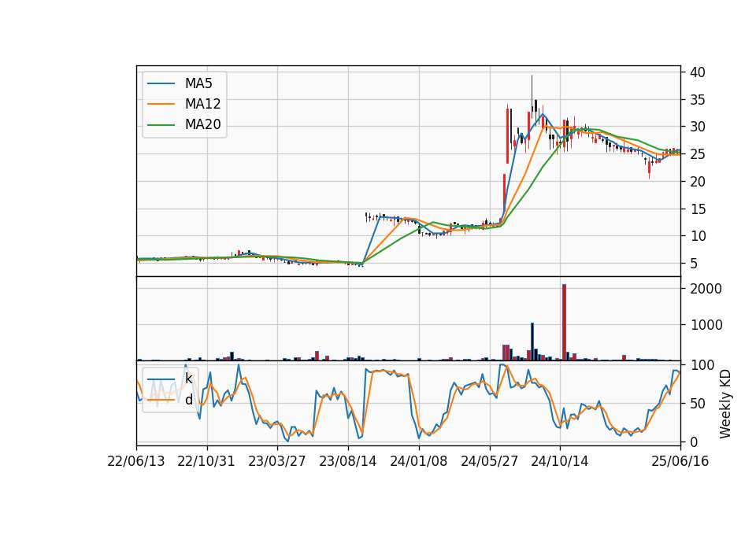The height and width of the screenshot is (543, 756).
Task: Click the price axis value 15
Action: (698, 209)
